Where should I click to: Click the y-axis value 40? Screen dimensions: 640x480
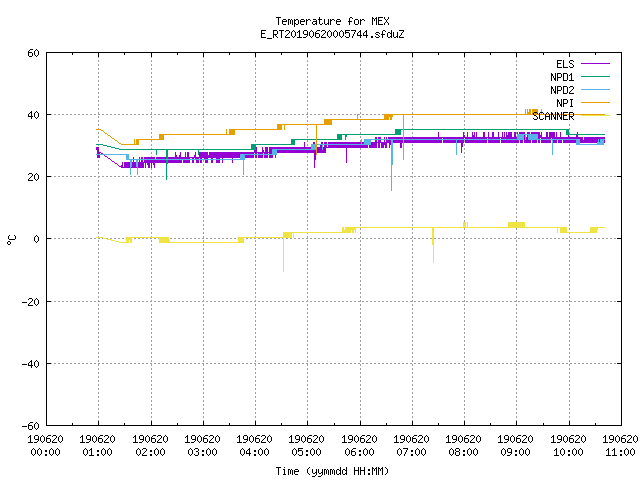[33, 115]
